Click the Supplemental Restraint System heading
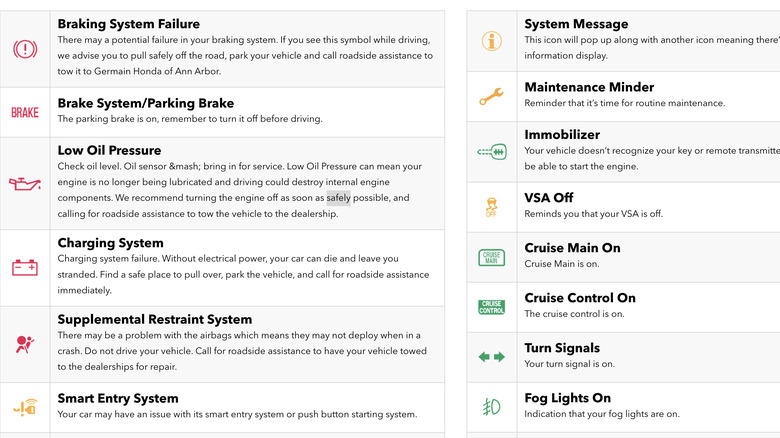The image size is (780, 438). [154, 320]
